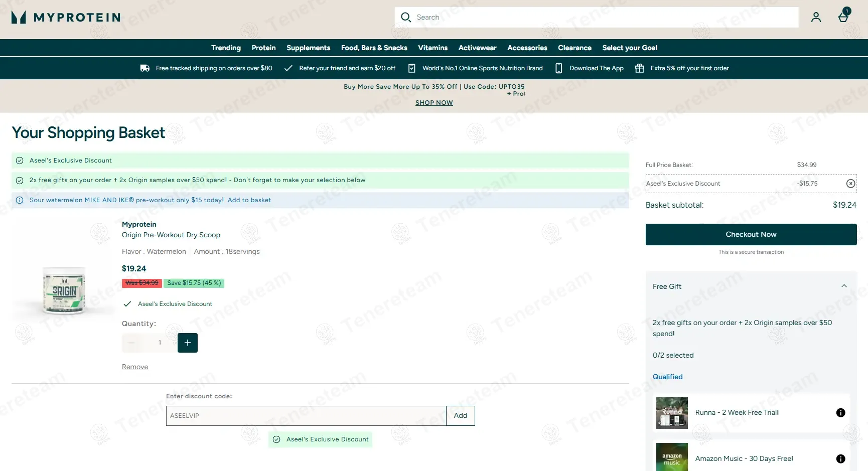Select the Runna free gift thumbnail
This screenshot has height=471, width=868.
pyautogui.click(x=672, y=413)
